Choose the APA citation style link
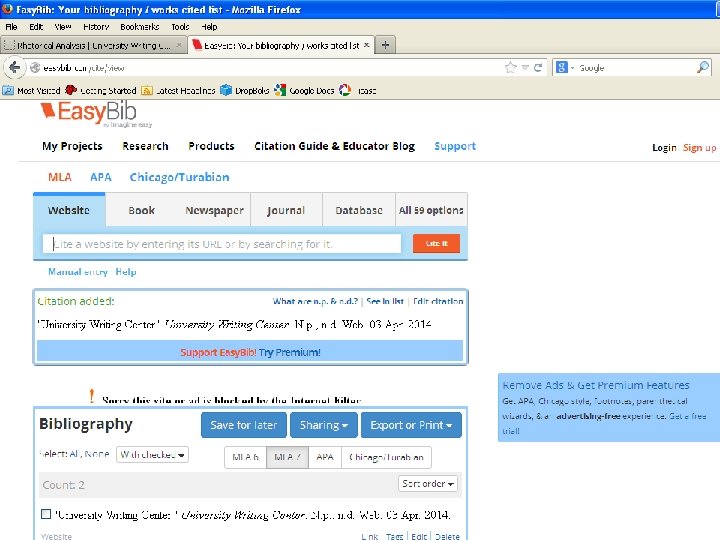 click(101, 177)
